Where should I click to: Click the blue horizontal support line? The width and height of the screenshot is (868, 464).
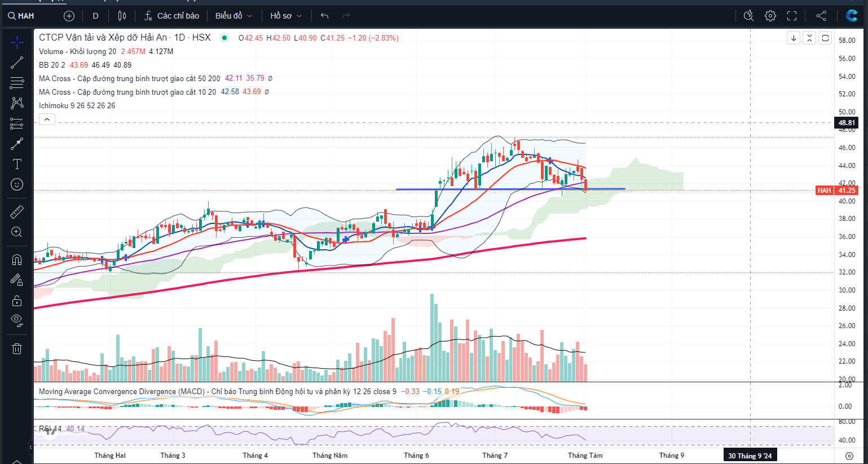(510, 189)
